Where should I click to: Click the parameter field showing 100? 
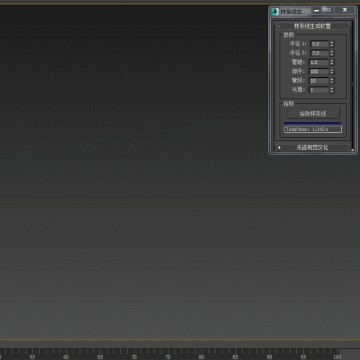coord(319,71)
